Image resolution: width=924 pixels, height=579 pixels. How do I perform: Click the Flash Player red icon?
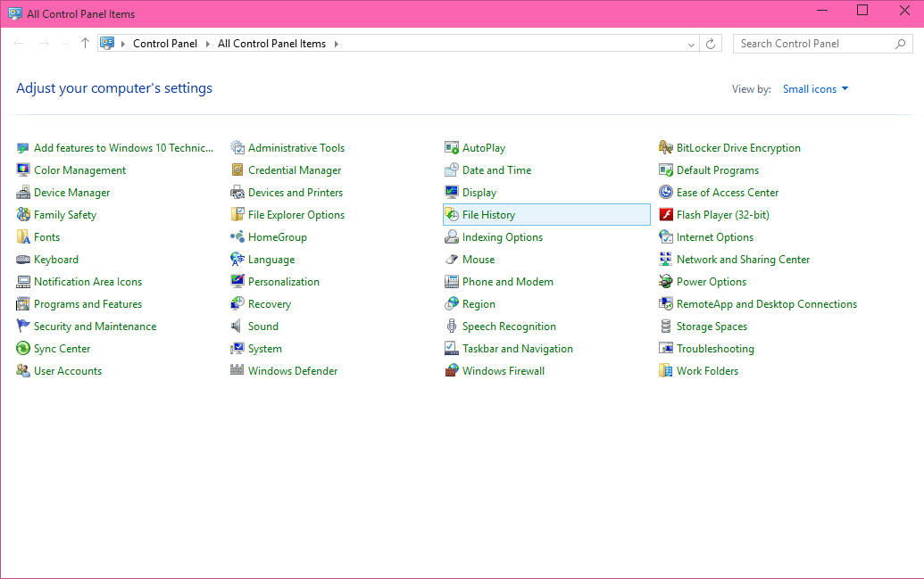coord(665,215)
